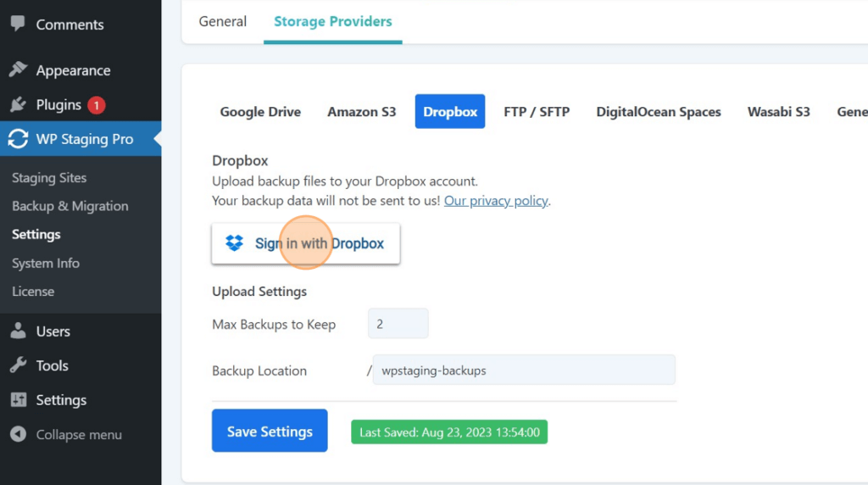Viewport: 868px width, 485px height.
Task: Switch to FTP / SFTP provider tab
Action: point(537,111)
